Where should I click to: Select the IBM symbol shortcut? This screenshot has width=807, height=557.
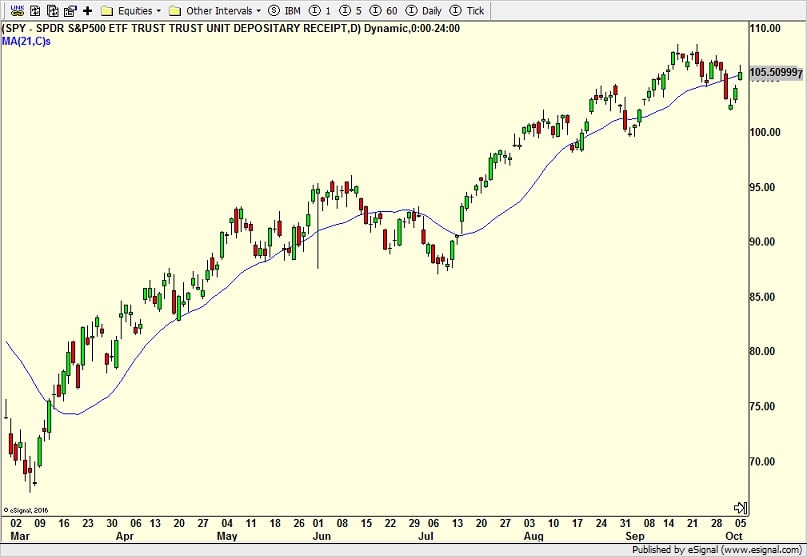pos(285,11)
